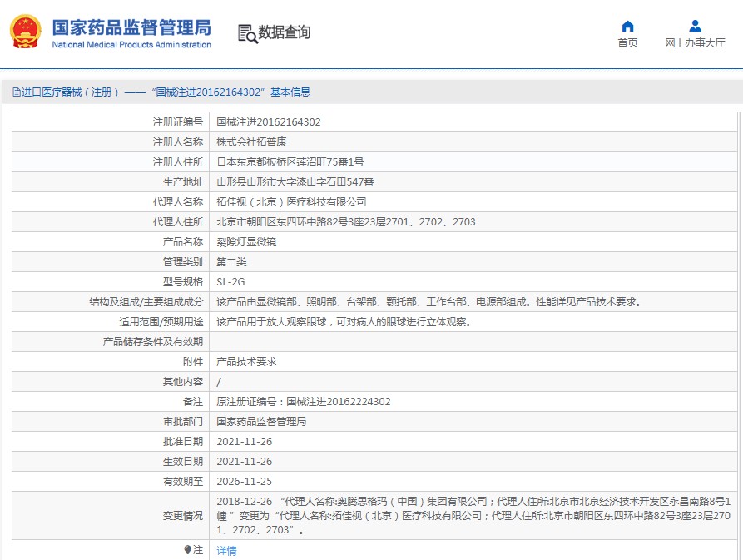Viewport: 743px width, 560px height.
Task: Click the 国家药品监督管理局 site title
Action: click(x=131, y=27)
